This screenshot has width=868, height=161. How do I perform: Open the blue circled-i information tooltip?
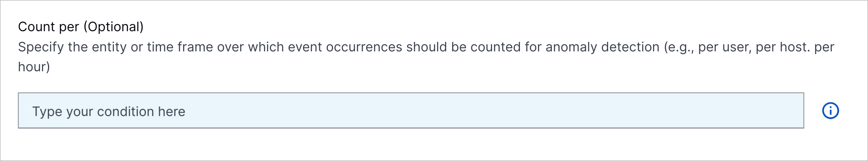(x=830, y=111)
